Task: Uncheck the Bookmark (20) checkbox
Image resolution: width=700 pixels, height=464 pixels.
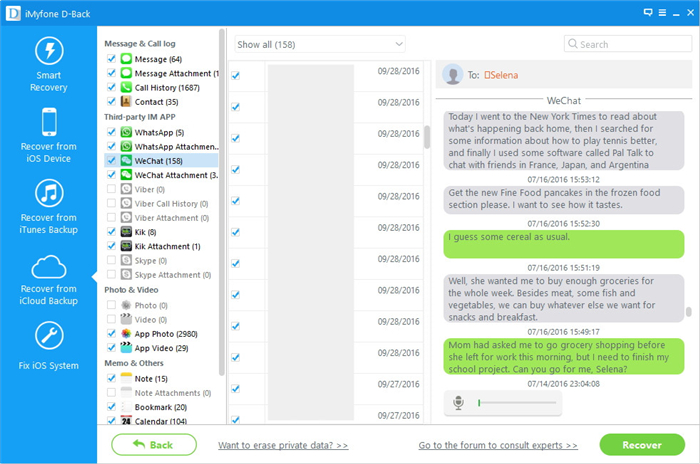Action: (x=112, y=406)
